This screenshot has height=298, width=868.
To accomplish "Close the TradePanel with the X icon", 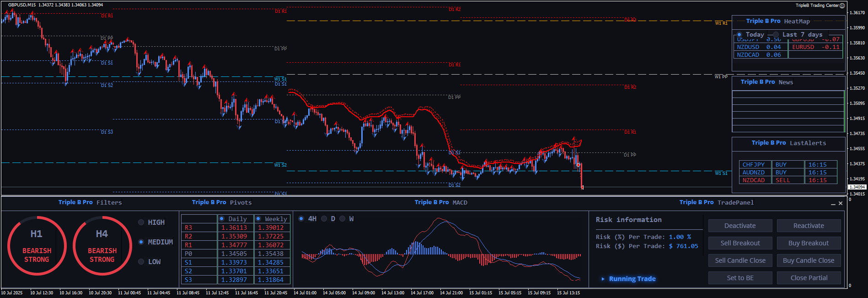I will tap(841, 203).
